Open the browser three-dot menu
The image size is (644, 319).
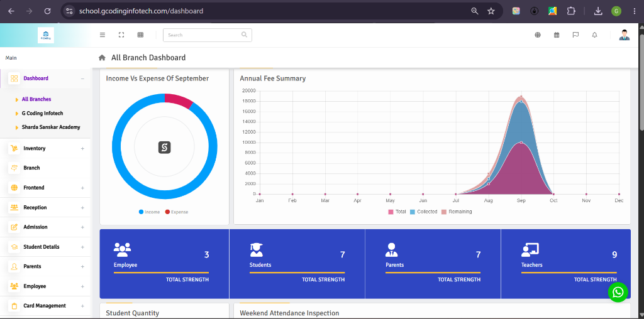click(x=635, y=11)
